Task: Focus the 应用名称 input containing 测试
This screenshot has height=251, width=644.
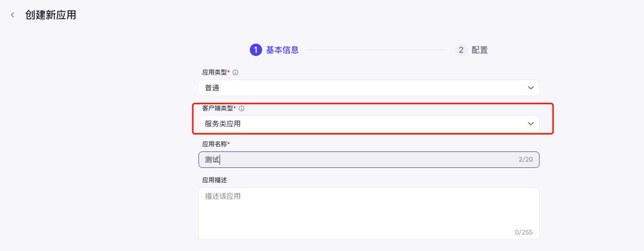Action: [369, 160]
